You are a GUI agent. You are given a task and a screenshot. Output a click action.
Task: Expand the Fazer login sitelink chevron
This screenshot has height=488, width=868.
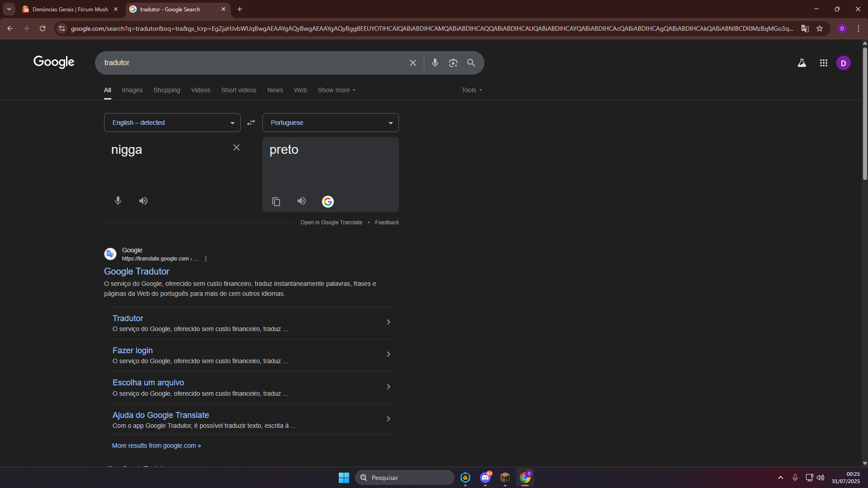tap(388, 354)
